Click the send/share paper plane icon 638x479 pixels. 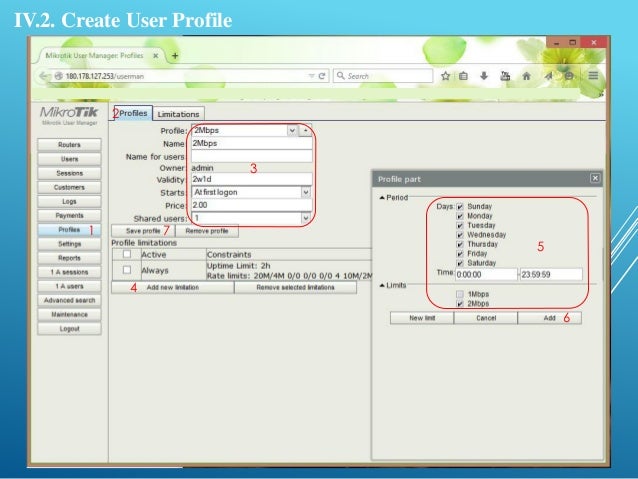pos(548,76)
